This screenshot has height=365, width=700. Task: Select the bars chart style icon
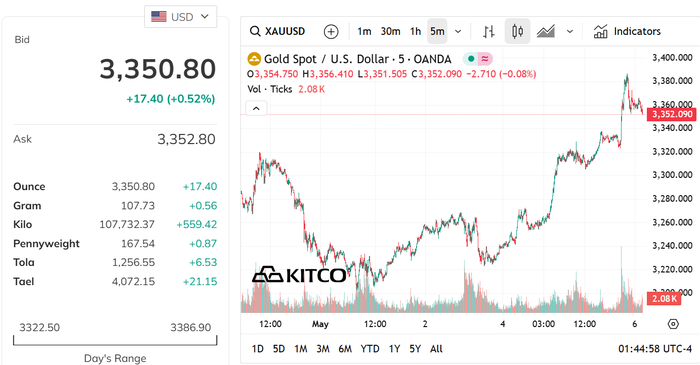(488, 31)
